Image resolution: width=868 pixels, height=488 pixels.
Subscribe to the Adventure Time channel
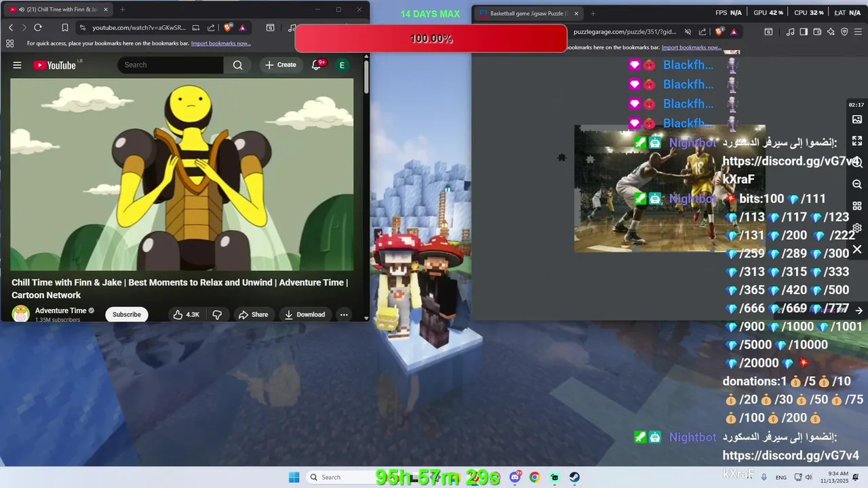pyautogui.click(x=127, y=314)
